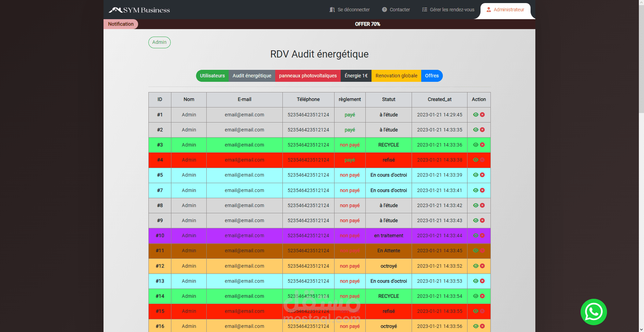Open the Offres tab
Viewport: 644px width, 332px height.
pos(432,76)
